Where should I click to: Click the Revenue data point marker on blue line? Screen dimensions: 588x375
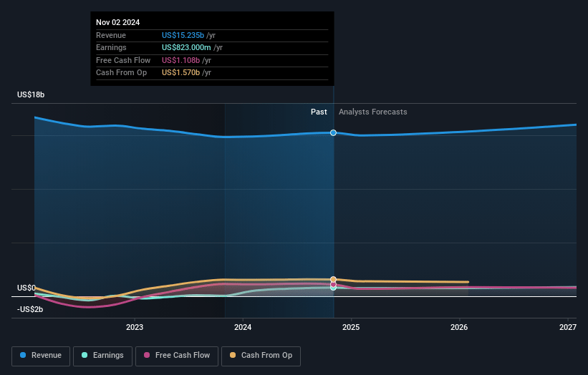[333, 132]
